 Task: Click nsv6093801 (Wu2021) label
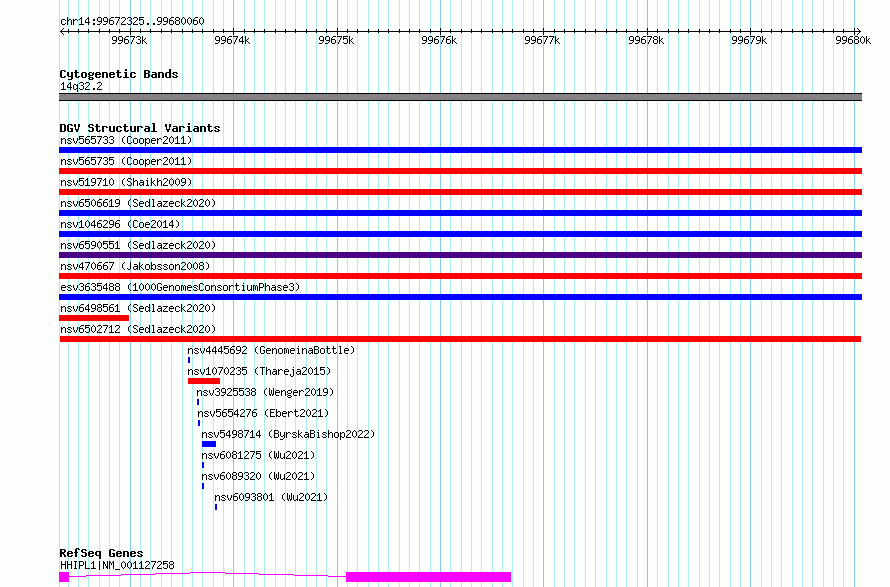[x=271, y=497]
